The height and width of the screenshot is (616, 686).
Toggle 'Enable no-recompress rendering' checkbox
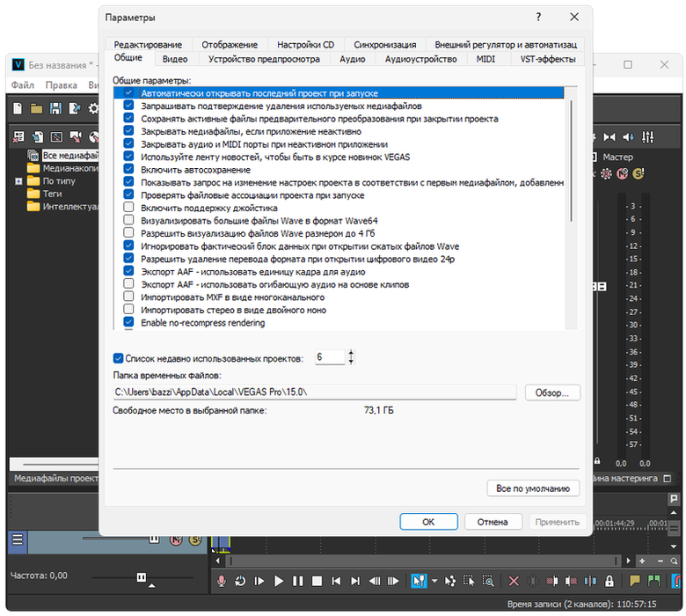128,322
